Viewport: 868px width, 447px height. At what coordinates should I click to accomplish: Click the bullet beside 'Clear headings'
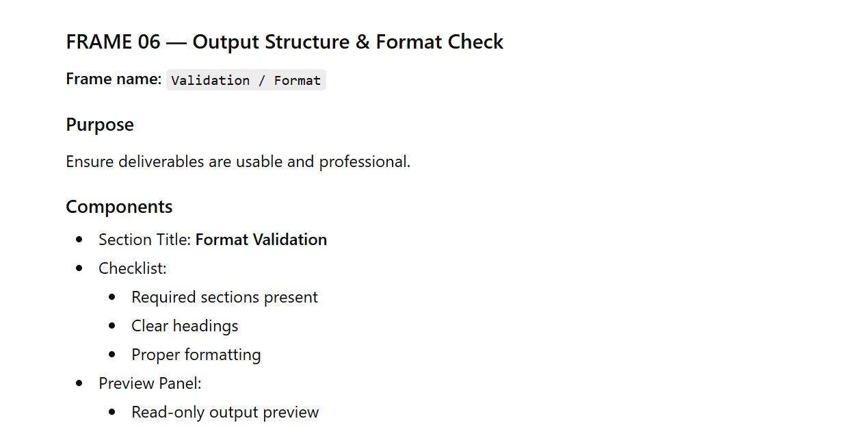[113, 326]
